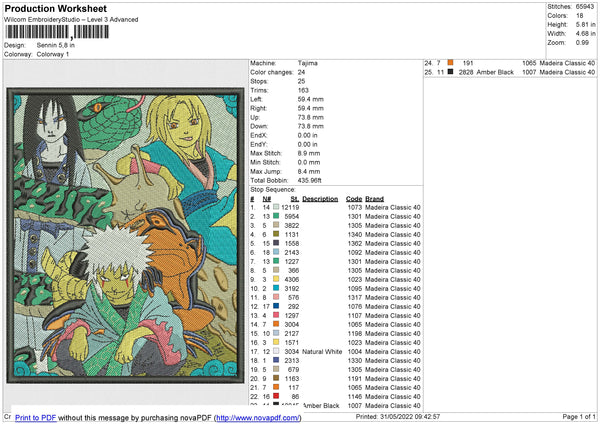This screenshot has width=600, height=424.
Task: Select stitch count 12119 in stop 1
Action: tap(290, 207)
